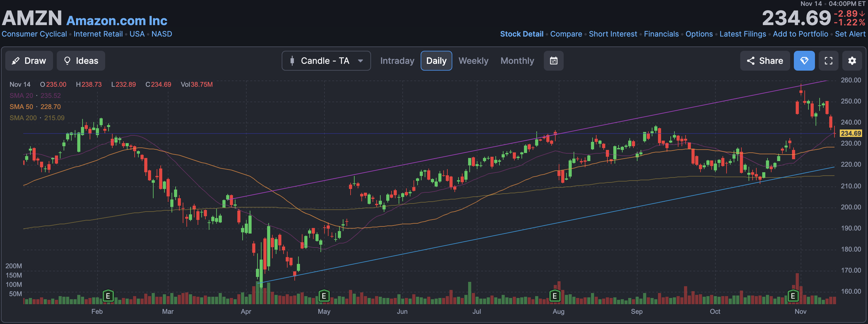Open the Internet Retail industry link

pos(98,34)
